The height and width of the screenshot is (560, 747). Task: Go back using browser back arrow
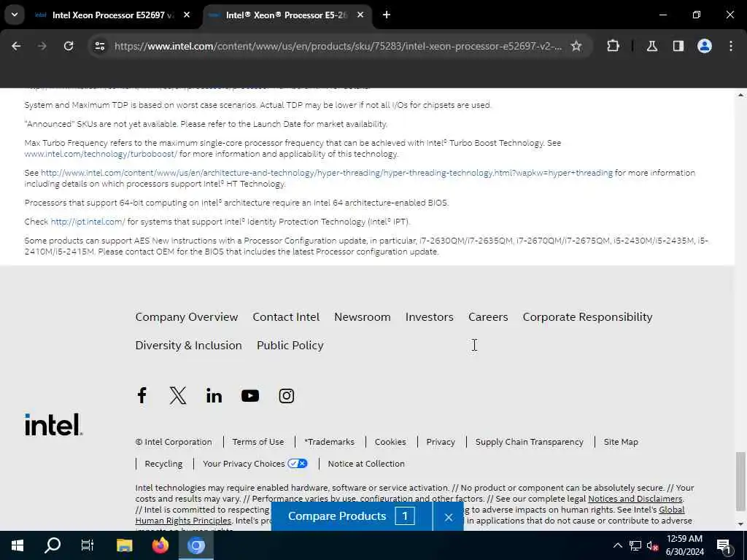point(16,46)
